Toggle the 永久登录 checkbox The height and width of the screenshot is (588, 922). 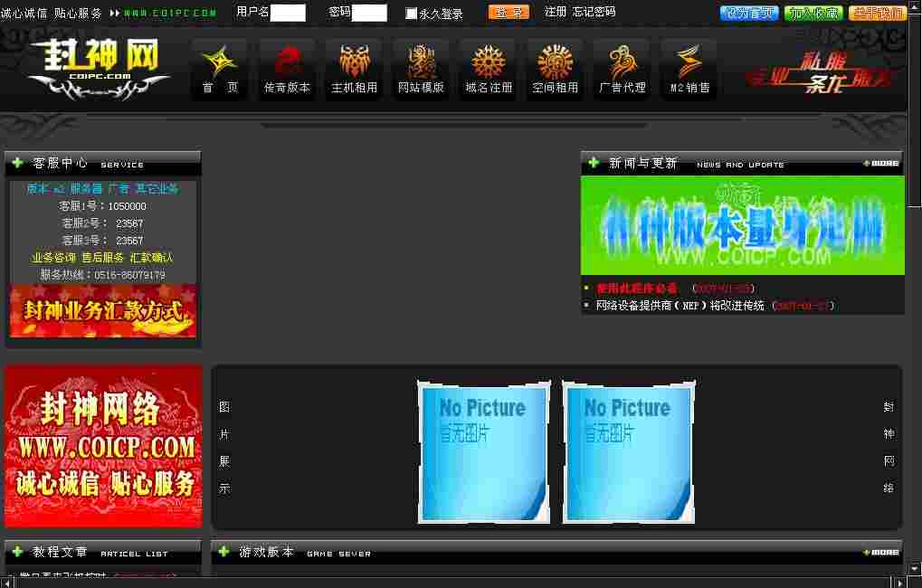412,14
